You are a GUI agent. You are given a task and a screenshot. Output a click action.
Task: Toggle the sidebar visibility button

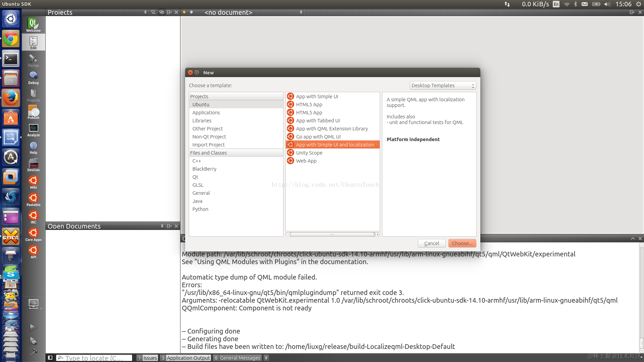click(50, 358)
